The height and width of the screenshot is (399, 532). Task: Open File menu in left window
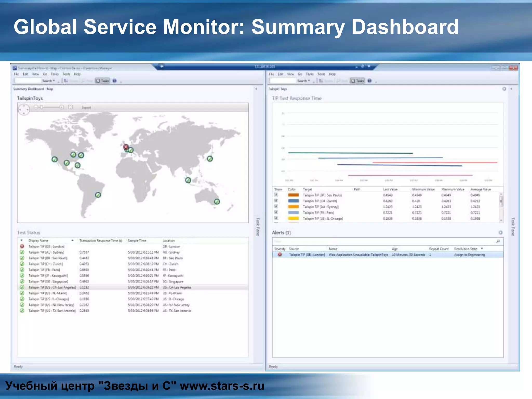16,74
